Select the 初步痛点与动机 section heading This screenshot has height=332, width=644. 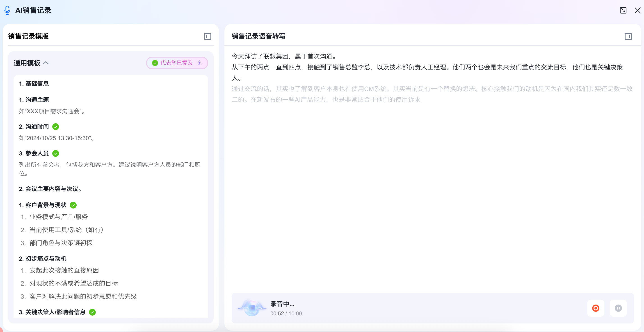tap(43, 259)
